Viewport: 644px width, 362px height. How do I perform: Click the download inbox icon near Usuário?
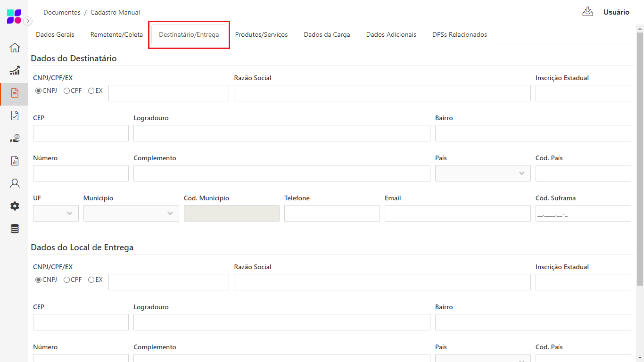(587, 12)
